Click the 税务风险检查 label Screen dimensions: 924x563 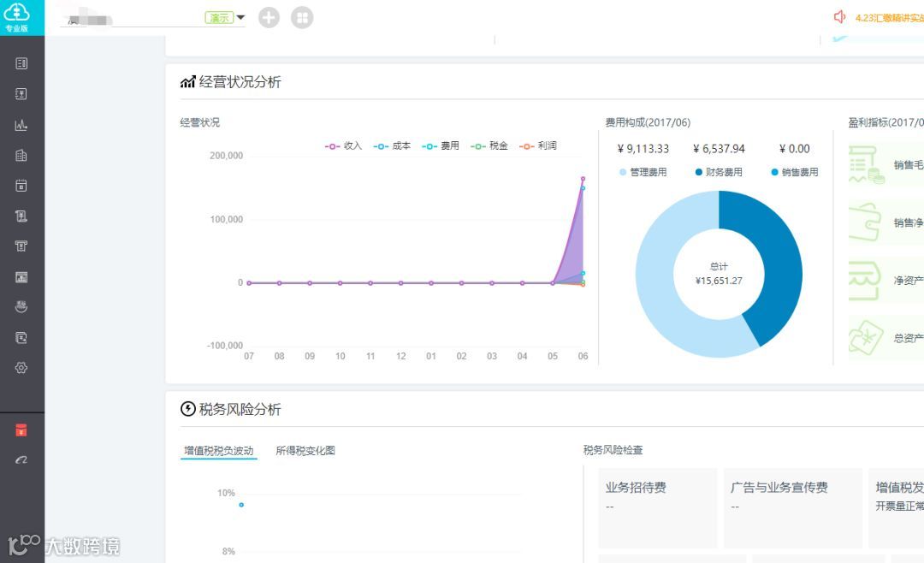[x=613, y=450]
